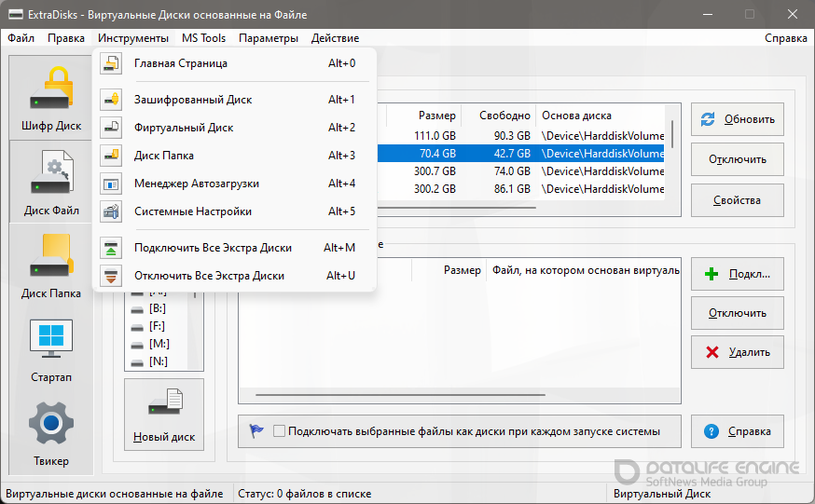Select drive [B:] icon in list

pyautogui.click(x=137, y=309)
